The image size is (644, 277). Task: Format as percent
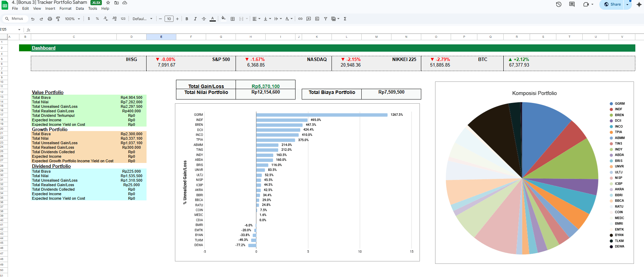pyautogui.click(x=97, y=19)
